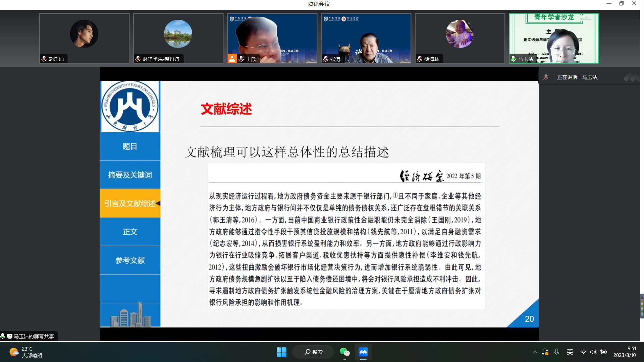Click the 摘要及关键词 navigation entry
This screenshot has width=644, height=362.
(x=130, y=175)
